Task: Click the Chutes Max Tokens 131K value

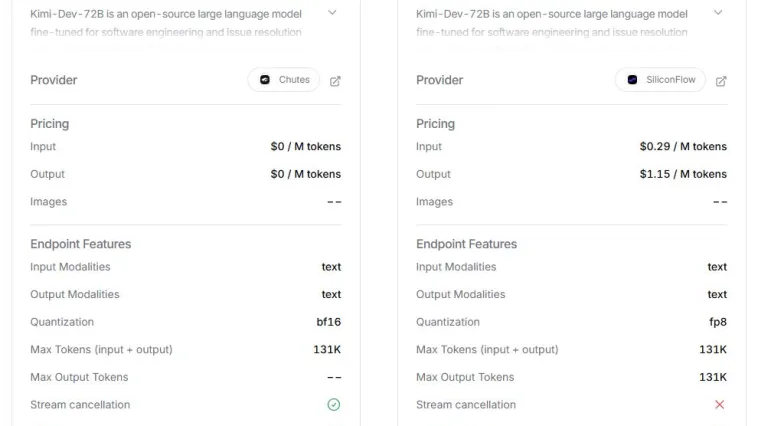Action: [x=327, y=350]
